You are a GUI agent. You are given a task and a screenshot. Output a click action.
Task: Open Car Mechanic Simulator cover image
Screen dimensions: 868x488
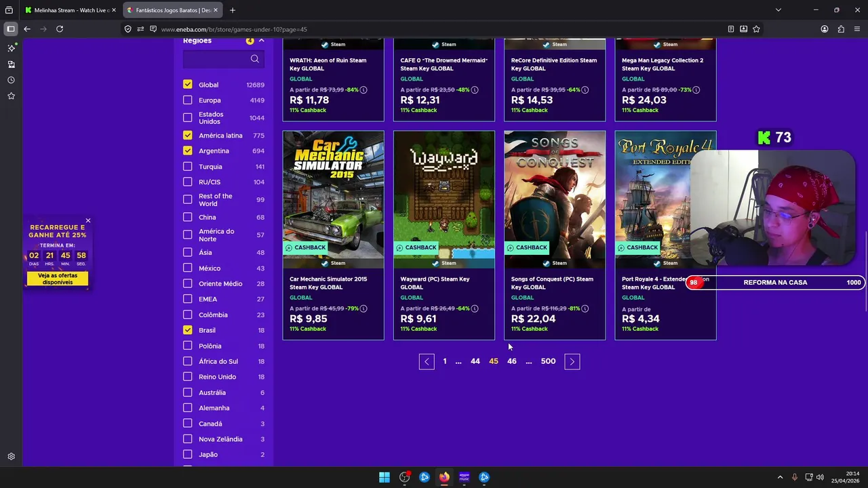click(333, 195)
